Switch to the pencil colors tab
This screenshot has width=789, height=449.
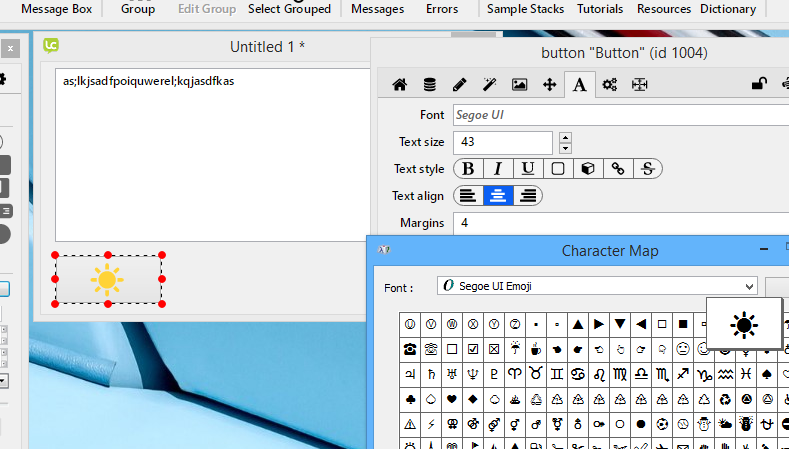pos(459,85)
